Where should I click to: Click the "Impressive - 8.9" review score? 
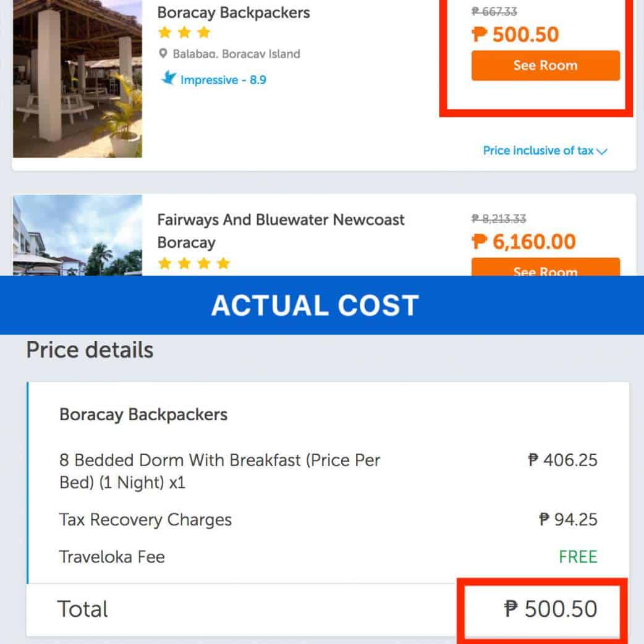[223, 80]
